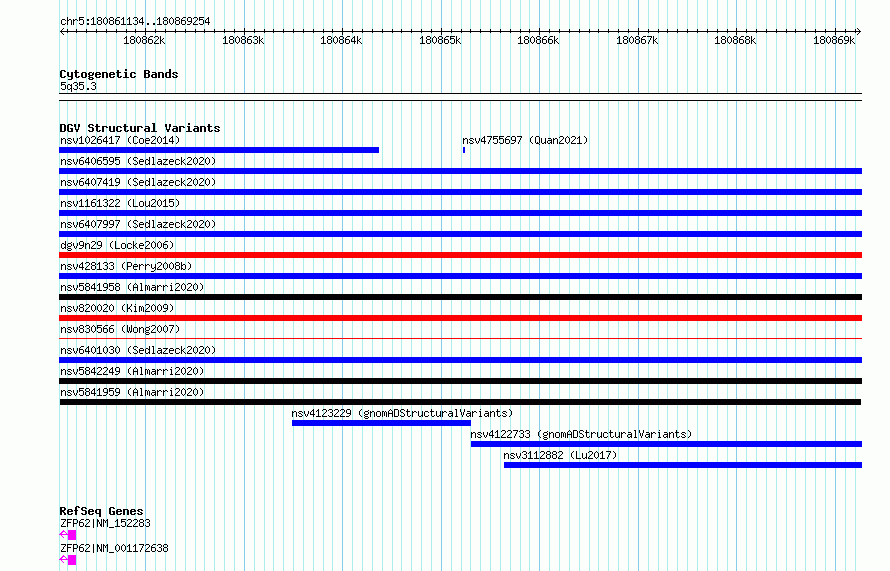This screenshot has width=890, height=571.
Task: Click the 180865k ruler label
Action: tap(440, 40)
